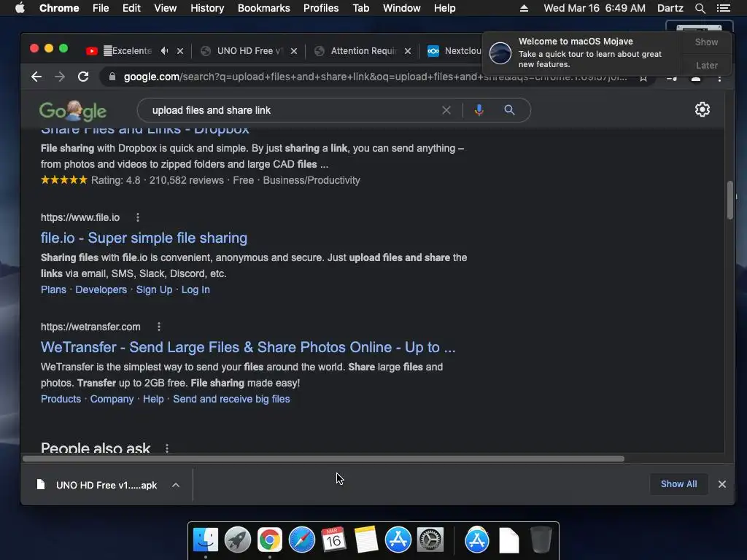Viewport: 747px width, 560px height.
Task: Clear the search query with X icon
Action: click(446, 111)
